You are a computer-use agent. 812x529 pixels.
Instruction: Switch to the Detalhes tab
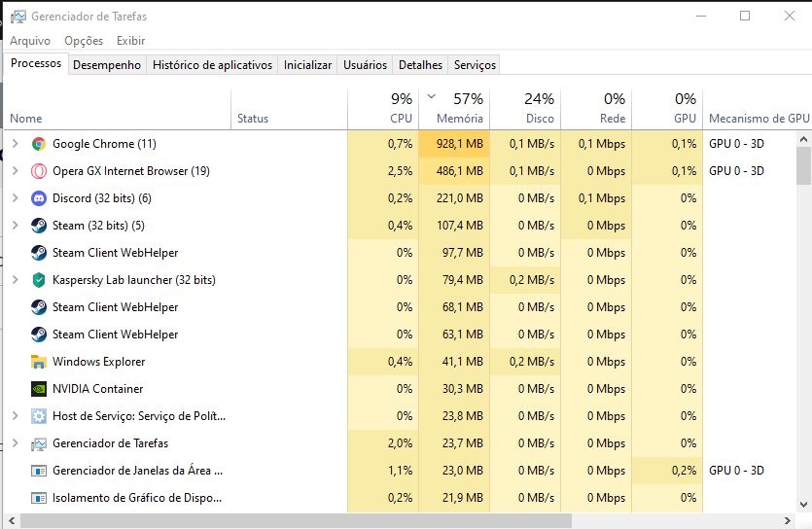420,65
